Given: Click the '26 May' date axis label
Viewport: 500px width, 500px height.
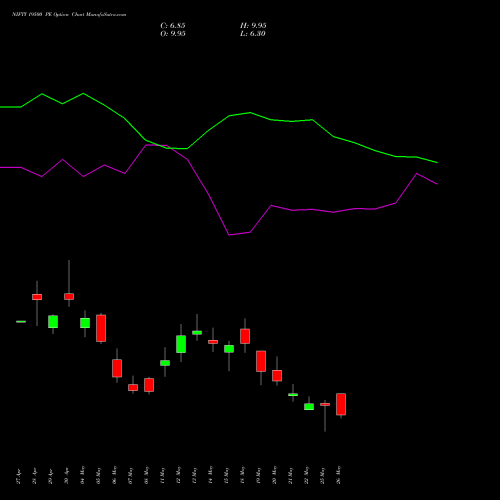Looking at the screenshot, I should click(x=339, y=475).
